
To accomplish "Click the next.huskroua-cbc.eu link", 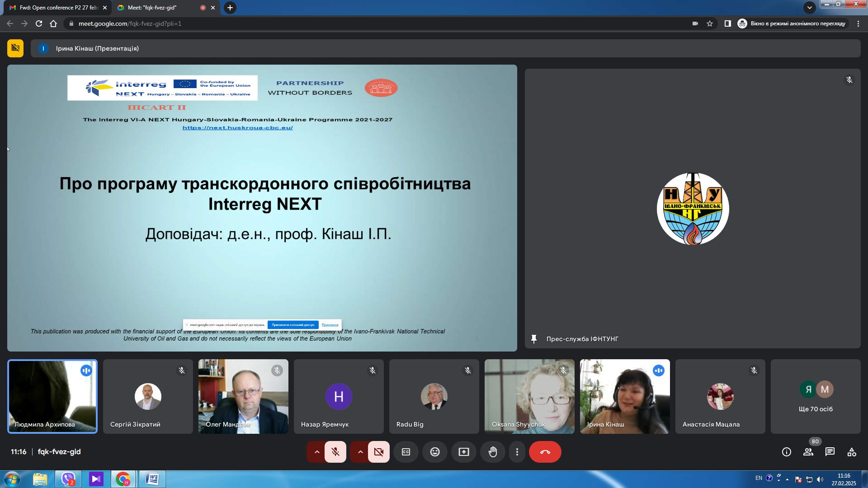I will [x=237, y=128].
